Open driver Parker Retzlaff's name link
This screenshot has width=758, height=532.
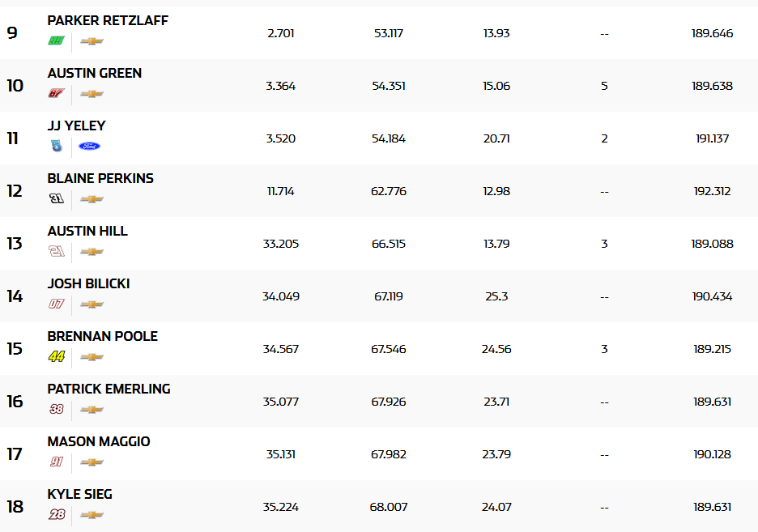coord(108,20)
